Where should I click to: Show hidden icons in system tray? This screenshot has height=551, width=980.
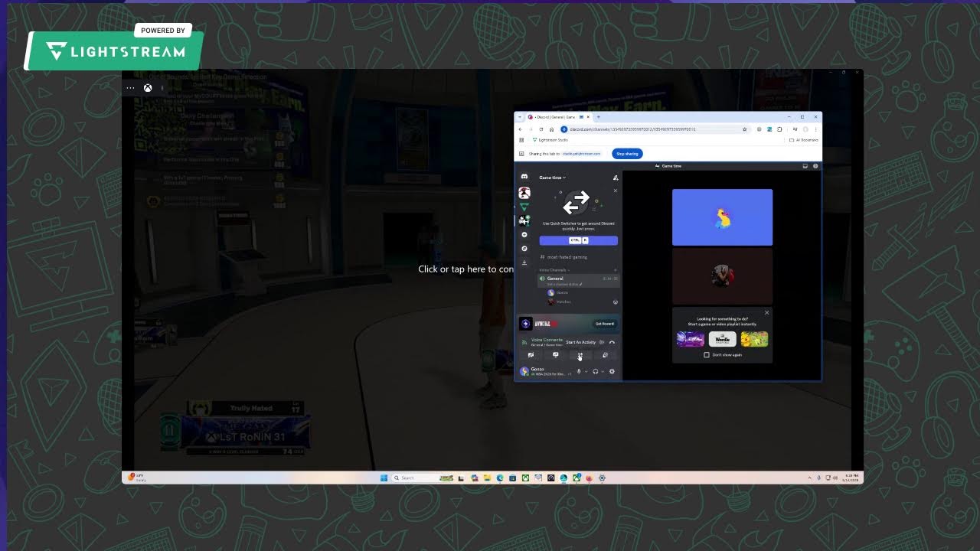[x=810, y=478]
